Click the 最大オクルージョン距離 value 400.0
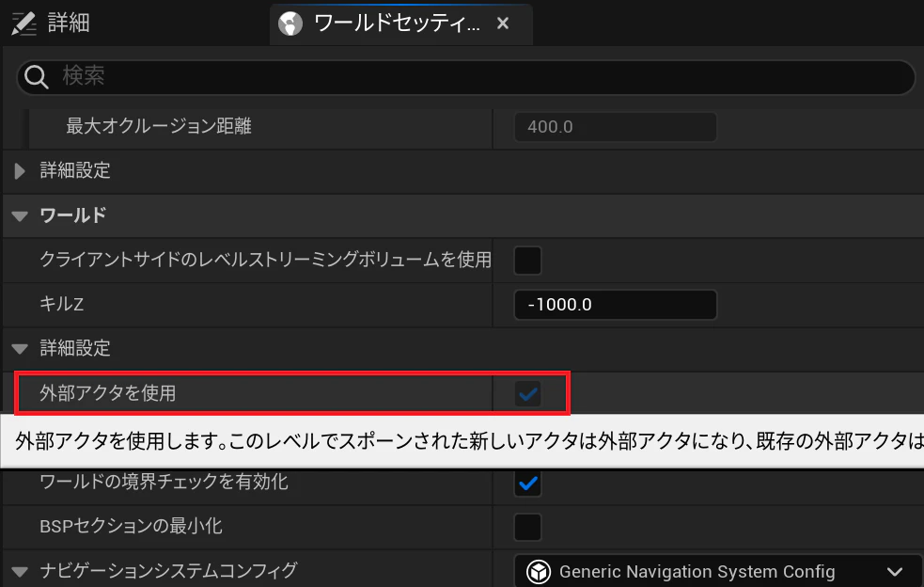924x587 pixels. [x=615, y=127]
